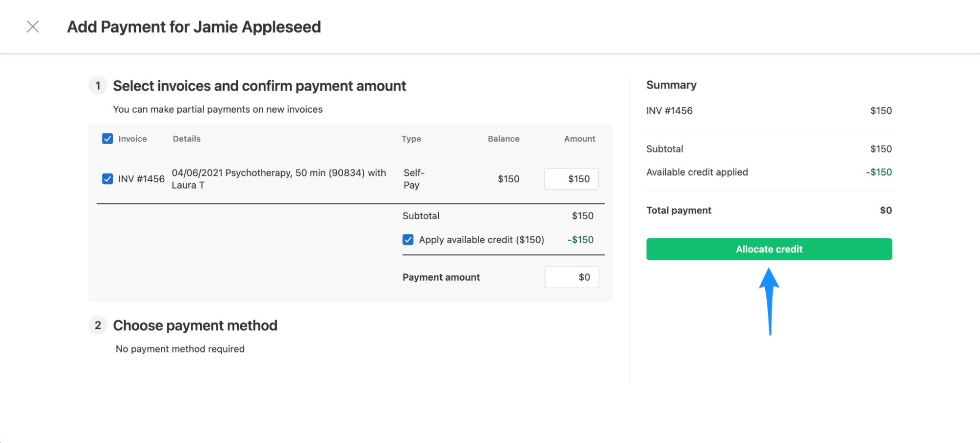Click the Amount column header
This screenshot has height=443, width=980.
click(x=579, y=139)
